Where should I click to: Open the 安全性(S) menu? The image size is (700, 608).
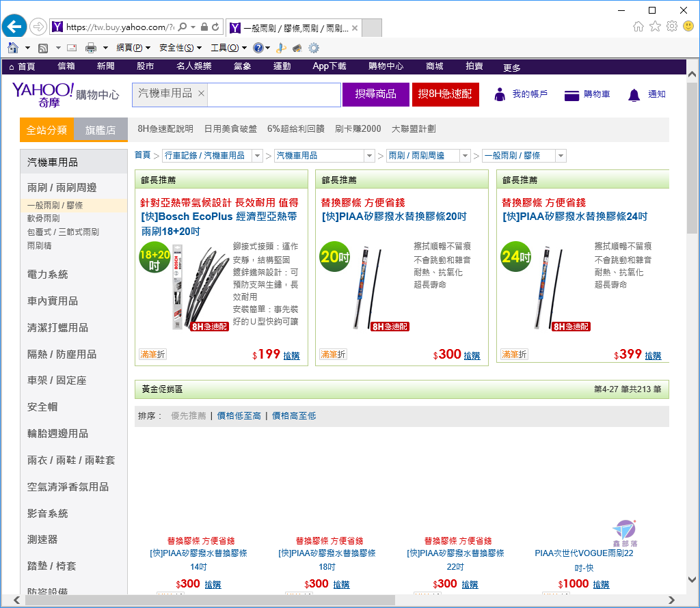[180, 48]
